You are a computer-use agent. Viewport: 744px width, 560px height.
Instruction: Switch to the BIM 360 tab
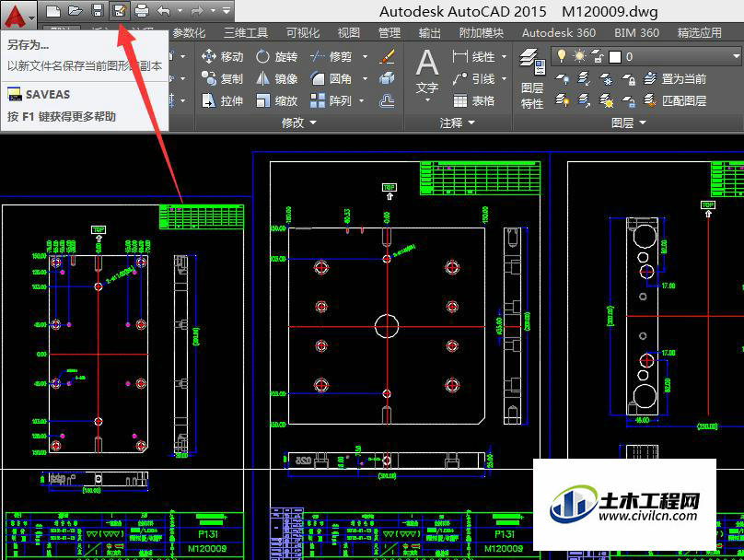636,33
